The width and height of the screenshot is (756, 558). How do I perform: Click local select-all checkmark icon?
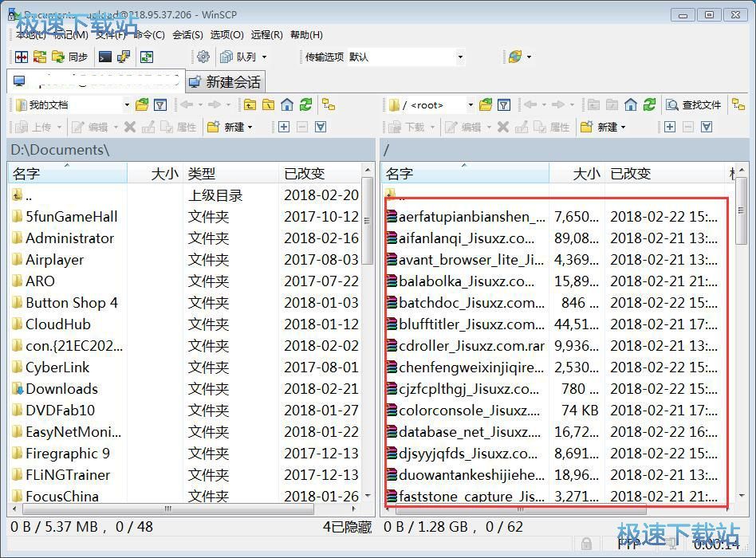pyautogui.click(x=321, y=128)
